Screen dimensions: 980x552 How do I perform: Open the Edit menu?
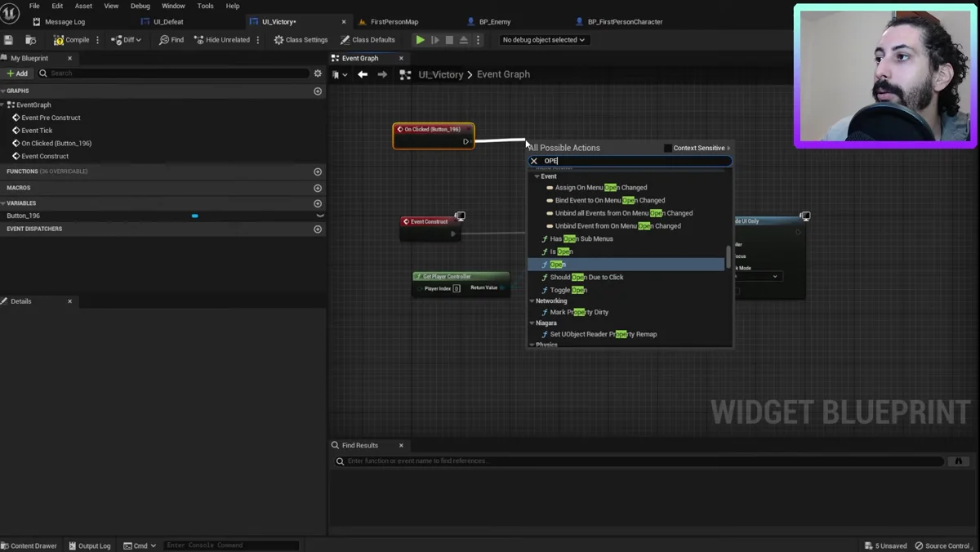[x=57, y=6]
